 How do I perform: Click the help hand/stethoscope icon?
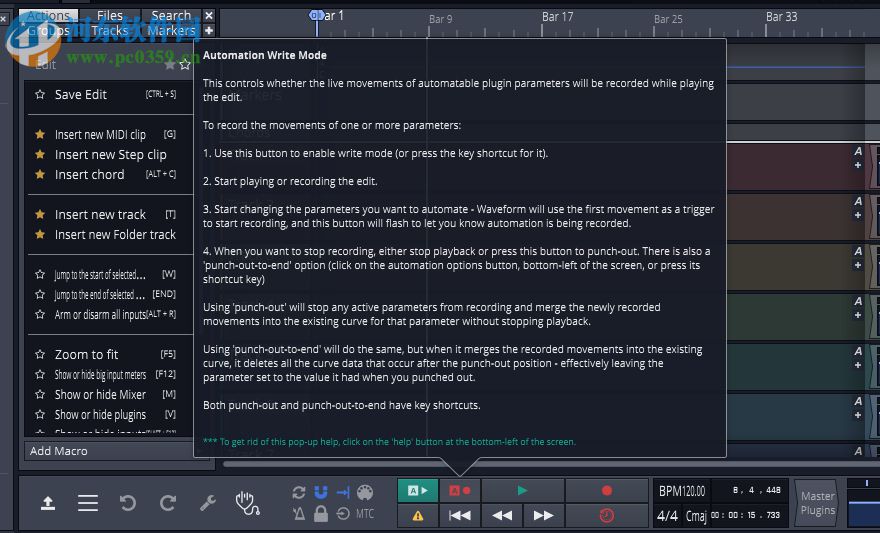pyautogui.click(x=248, y=503)
